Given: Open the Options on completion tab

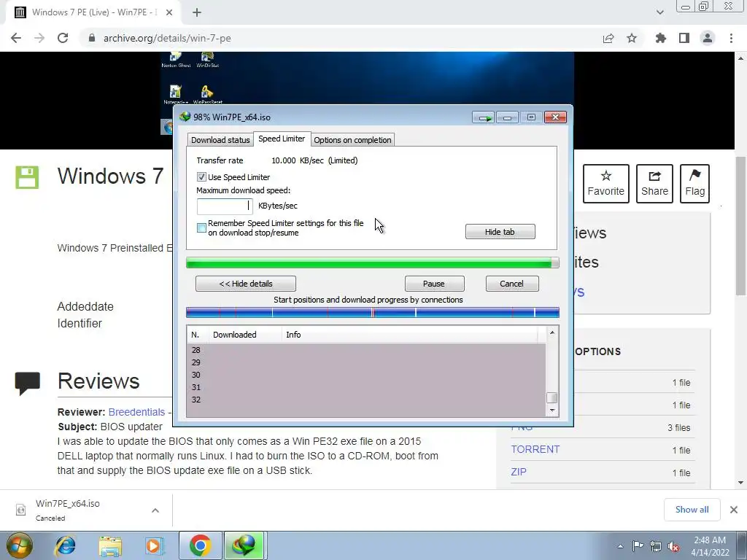Looking at the screenshot, I should tap(352, 139).
